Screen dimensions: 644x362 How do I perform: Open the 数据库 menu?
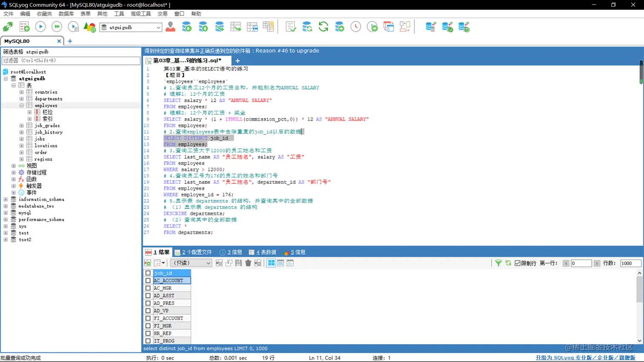coord(66,14)
